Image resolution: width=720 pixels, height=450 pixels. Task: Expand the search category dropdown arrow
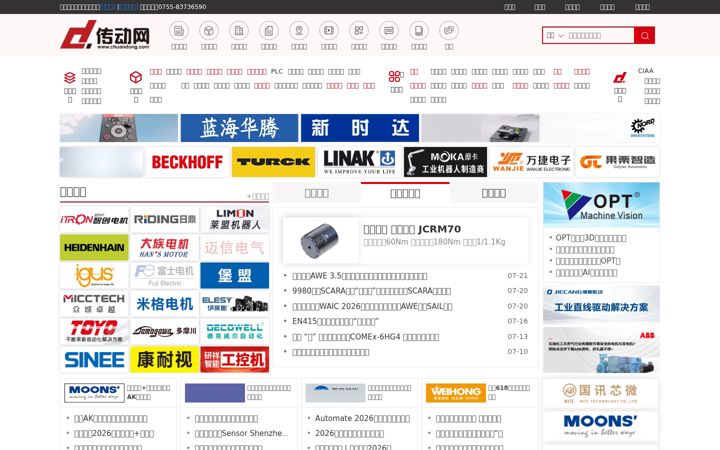pos(561,35)
